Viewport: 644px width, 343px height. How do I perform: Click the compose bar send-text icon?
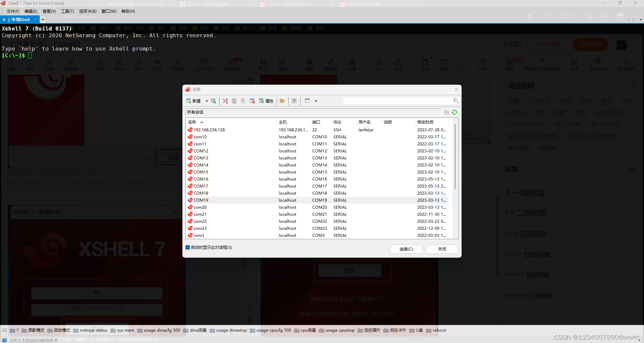4,340
